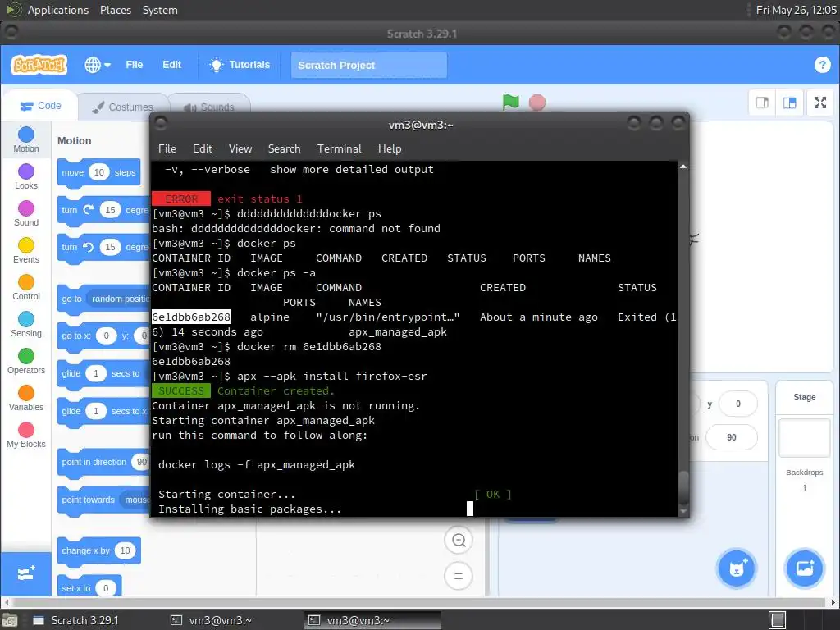Open the terminal Terminal menu
This screenshot has height=630, width=840.
click(x=339, y=149)
